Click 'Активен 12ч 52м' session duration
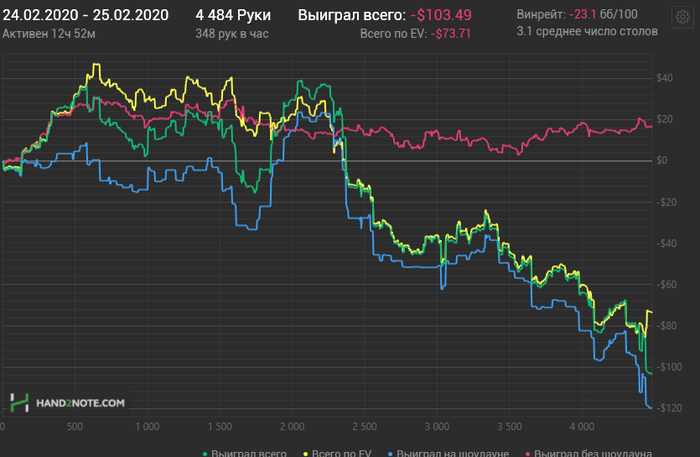Screen dimensions: 700x457 (x=49, y=34)
